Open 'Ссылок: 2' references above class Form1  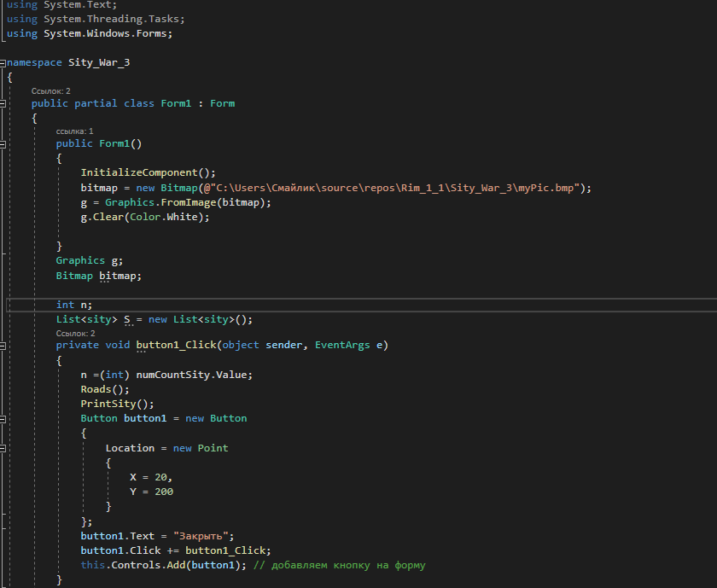pos(50,91)
